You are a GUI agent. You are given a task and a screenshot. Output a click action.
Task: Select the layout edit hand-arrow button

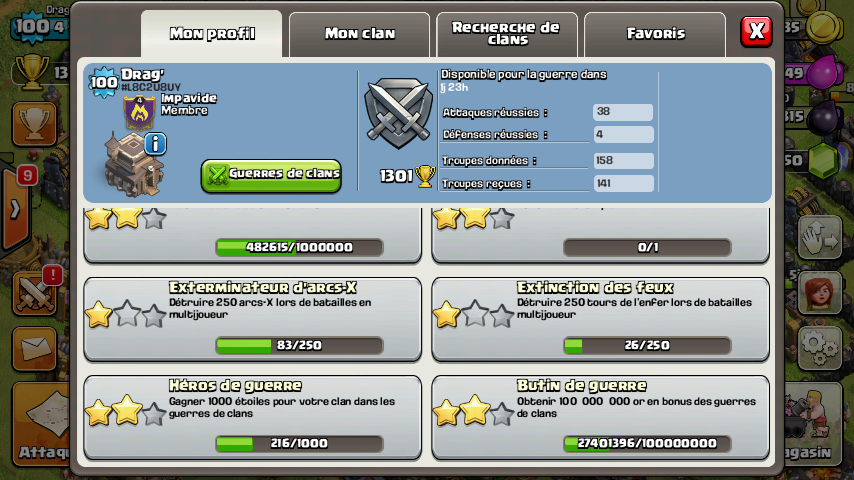tap(820, 238)
